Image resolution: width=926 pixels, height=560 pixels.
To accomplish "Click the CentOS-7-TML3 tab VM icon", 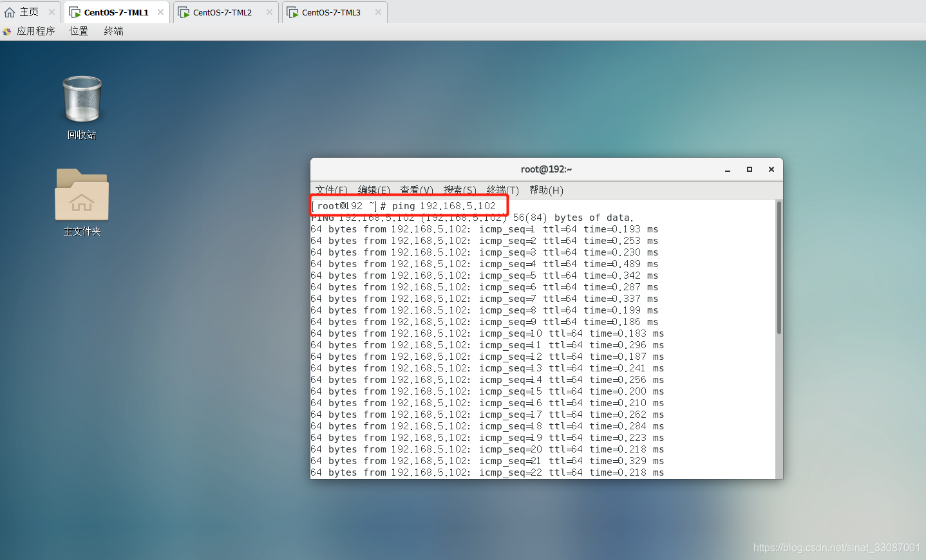I will click(x=292, y=12).
